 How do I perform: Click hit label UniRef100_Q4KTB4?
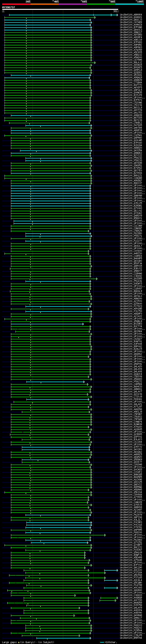click(x=131, y=128)
